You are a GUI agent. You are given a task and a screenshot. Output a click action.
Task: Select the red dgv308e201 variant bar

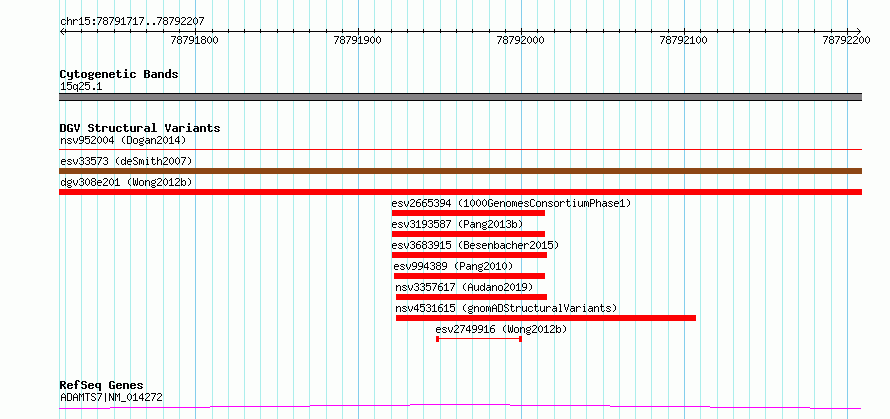tap(460, 192)
